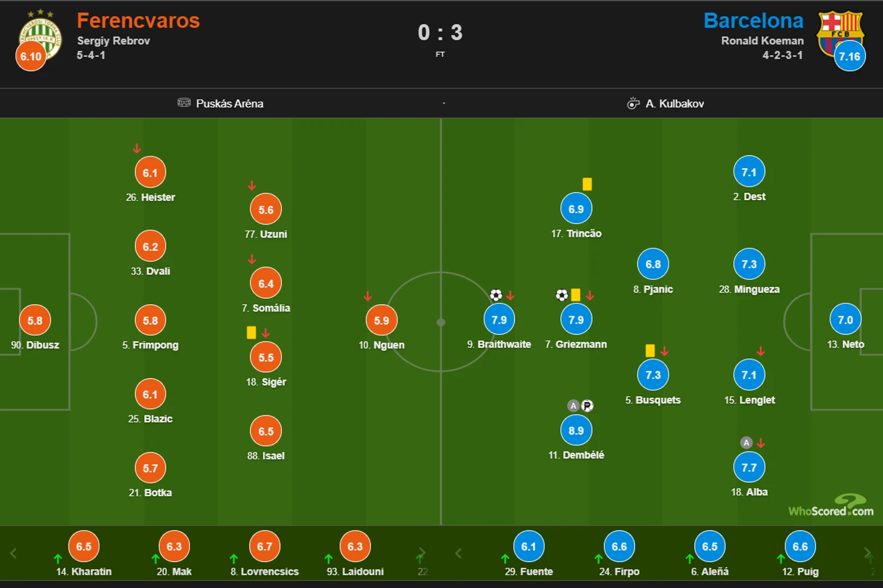Select goalkeeper Dibusz's 5.8 rating circle
883x588 pixels.
click(35, 320)
